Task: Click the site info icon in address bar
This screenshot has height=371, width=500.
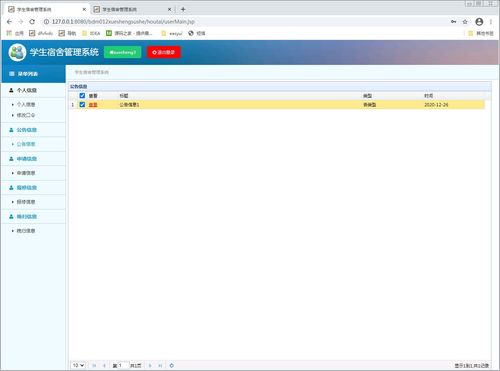Action: click(x=46, y=22)
